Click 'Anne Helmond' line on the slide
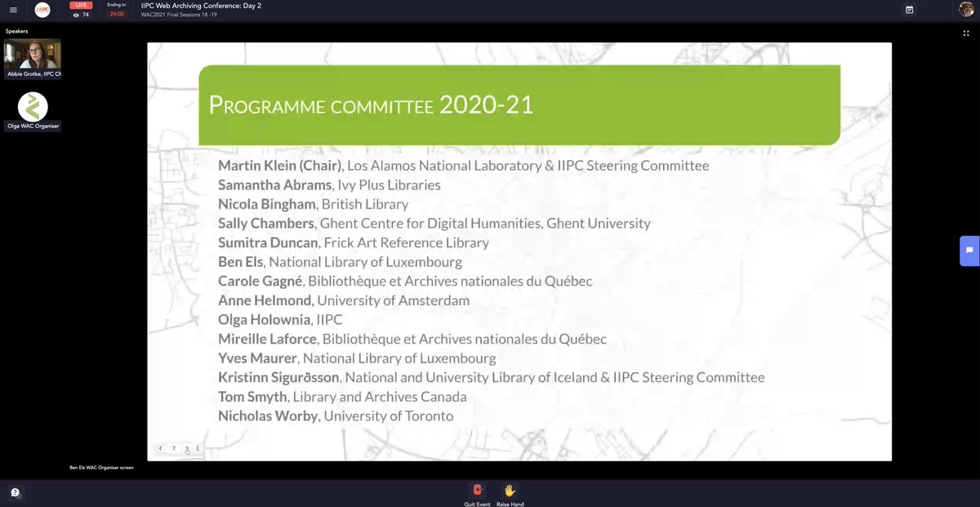This screenshot has width=980, height=507. (x=344, y=300)
